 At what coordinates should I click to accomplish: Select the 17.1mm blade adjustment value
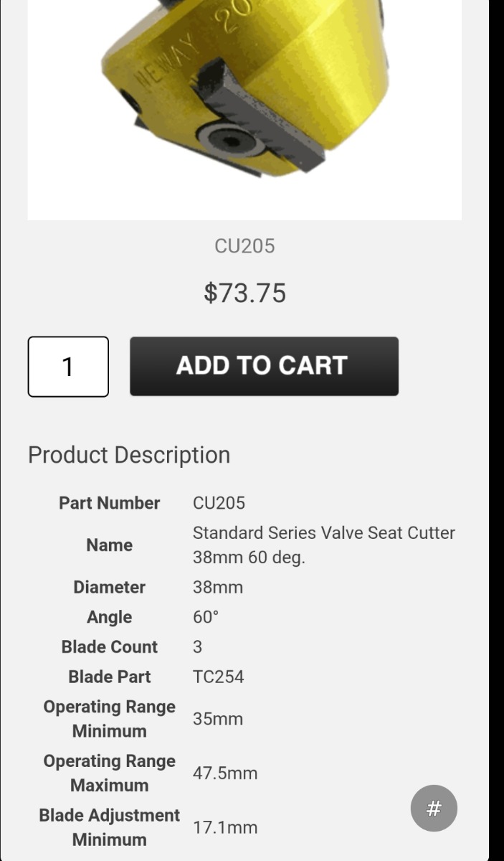(224, 827)
